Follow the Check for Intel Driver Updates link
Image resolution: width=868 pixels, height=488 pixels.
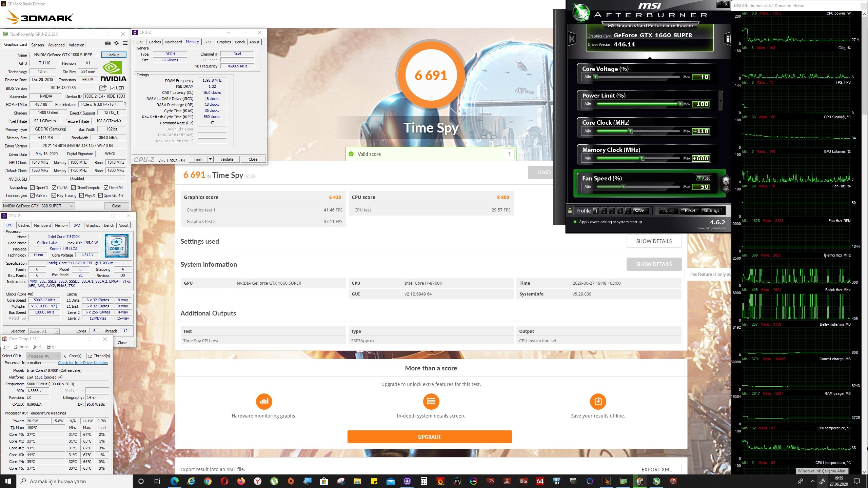click(83, 363)
